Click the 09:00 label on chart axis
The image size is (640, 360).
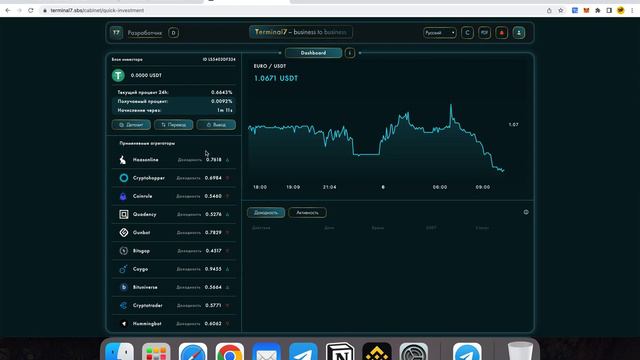click(x=482, y=187)
